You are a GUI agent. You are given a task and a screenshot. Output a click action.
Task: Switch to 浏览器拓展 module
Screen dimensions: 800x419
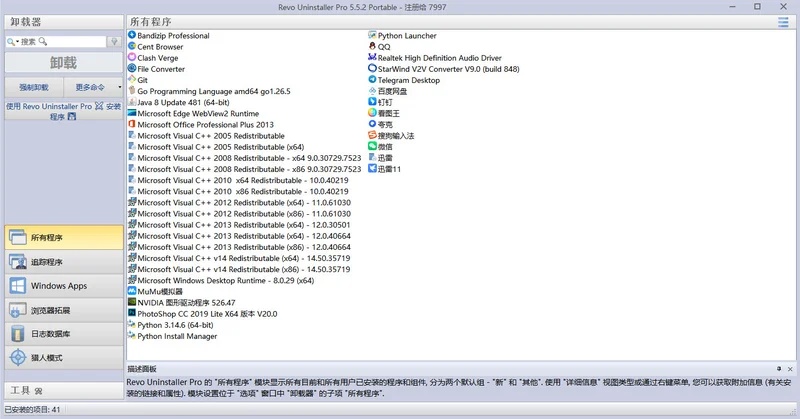pos(64,310)
